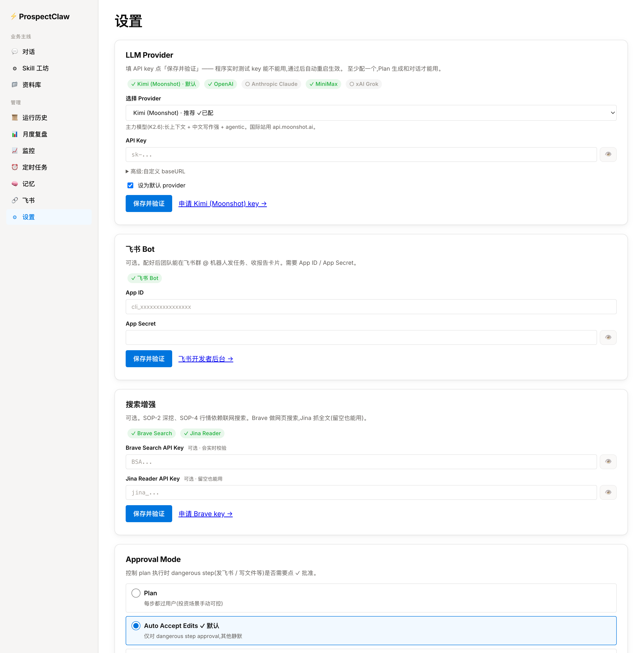
Task: Reveal Brave Search API Key eye toggle
Action: (608, 462)
